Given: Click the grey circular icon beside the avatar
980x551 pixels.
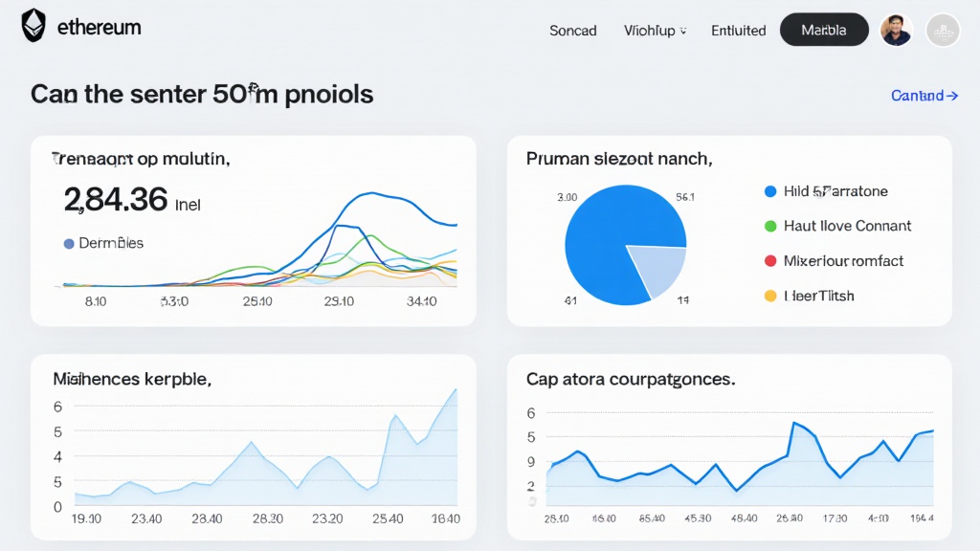Looking at the screenshot, I should [x=943, y=30].
